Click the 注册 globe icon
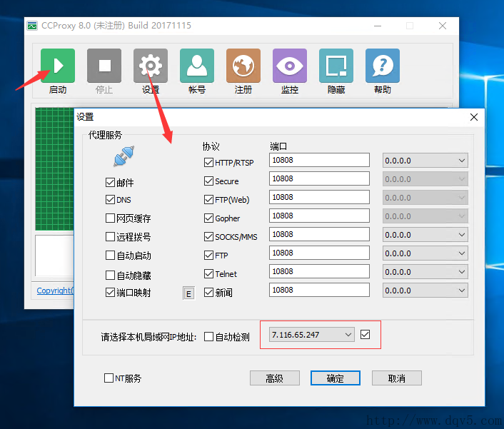This screenshot has height=429, width=504. [x=243, y=66]
